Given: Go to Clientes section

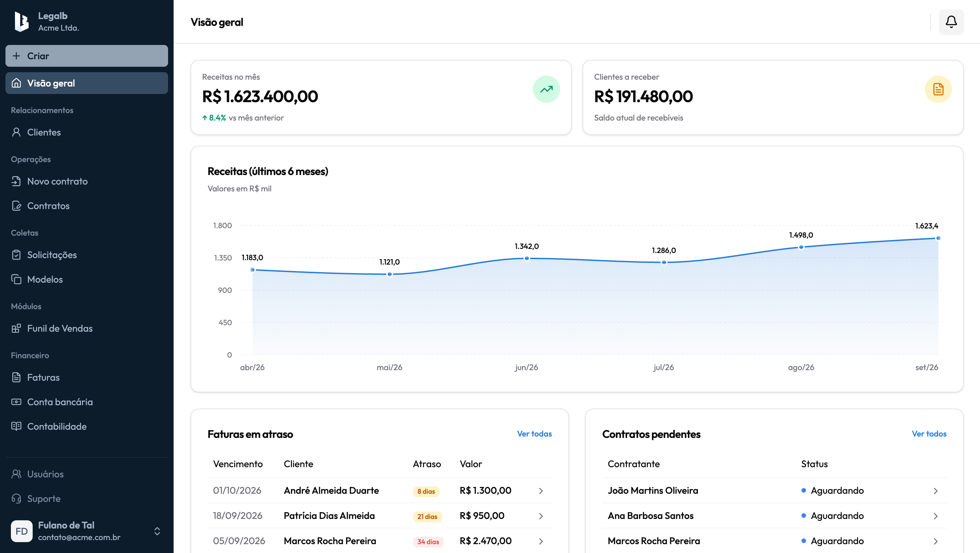Looking at the screenshot, I should pyautogui.click(x=87, y=132).
